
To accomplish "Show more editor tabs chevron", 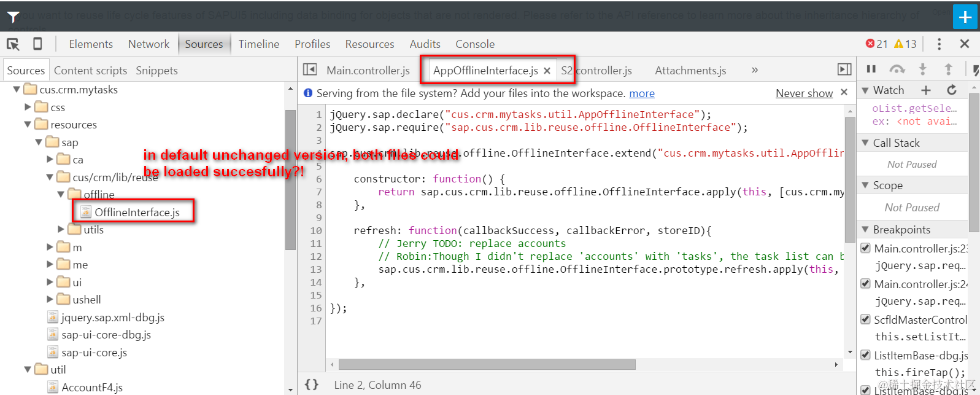I will click(x=755, y=70).
